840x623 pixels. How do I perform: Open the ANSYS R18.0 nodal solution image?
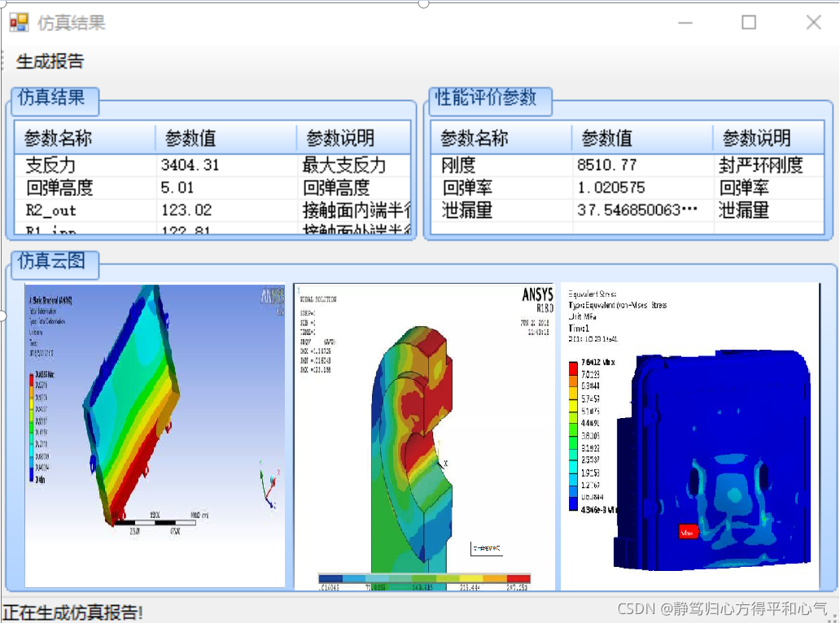(423, 437)
